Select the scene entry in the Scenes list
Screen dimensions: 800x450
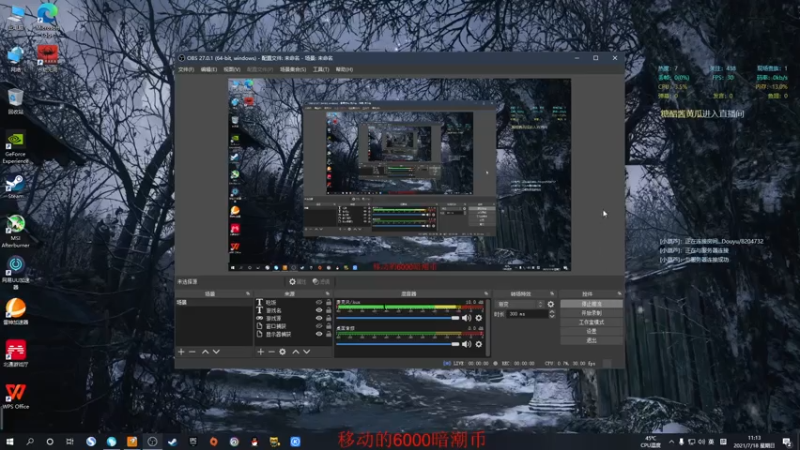tap(214, 303)
